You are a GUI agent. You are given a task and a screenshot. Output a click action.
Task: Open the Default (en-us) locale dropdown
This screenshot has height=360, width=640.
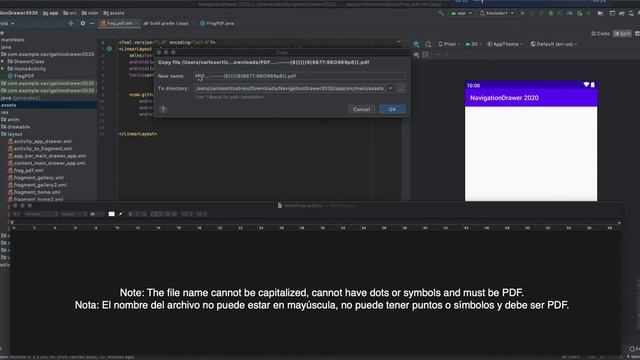click(553, 44)
